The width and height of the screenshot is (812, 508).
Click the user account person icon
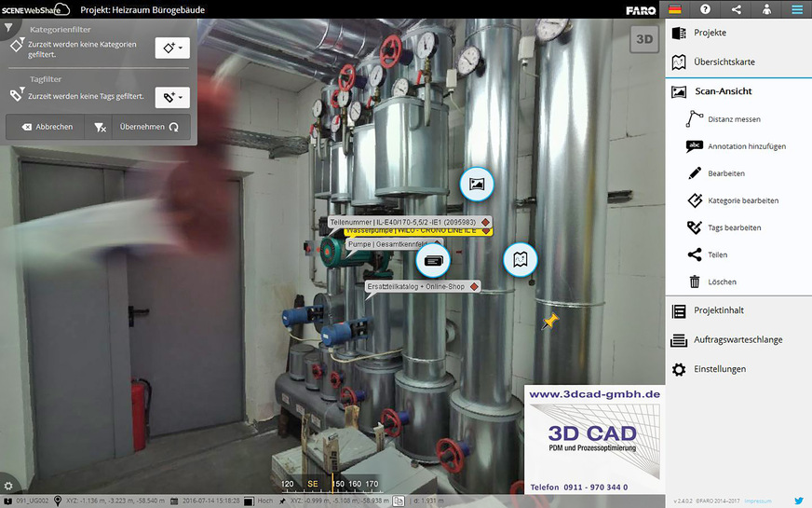[x=766, y=9]
